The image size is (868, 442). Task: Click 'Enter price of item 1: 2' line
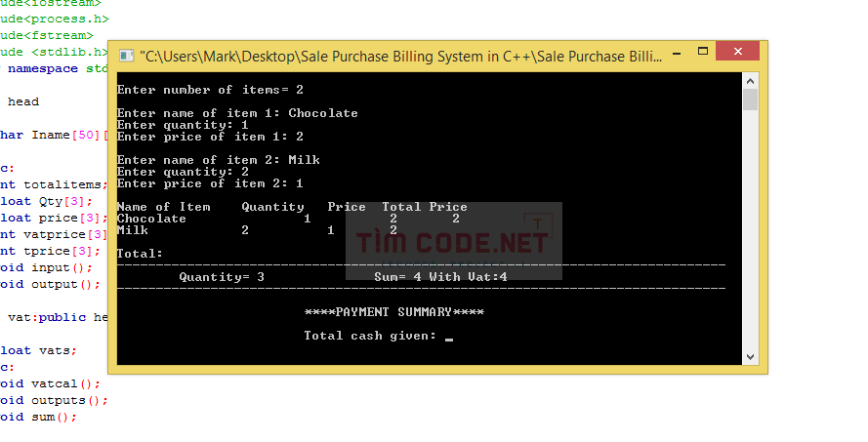tap(210, 137)
